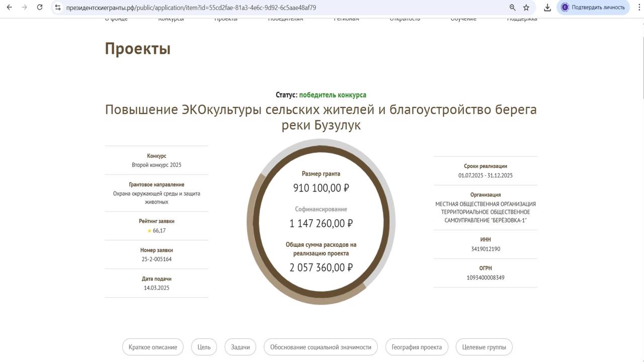Click the text Охрана окружающей среды и защита животных
The height and width of the screenshot is (362, 644).
tap(156, 198)
